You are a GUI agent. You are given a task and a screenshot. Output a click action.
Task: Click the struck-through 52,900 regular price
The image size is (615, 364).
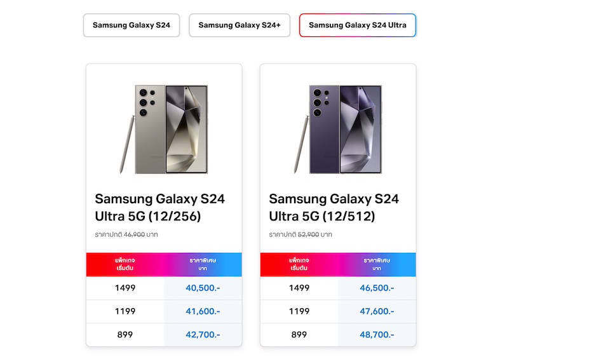tap(307, 234)
